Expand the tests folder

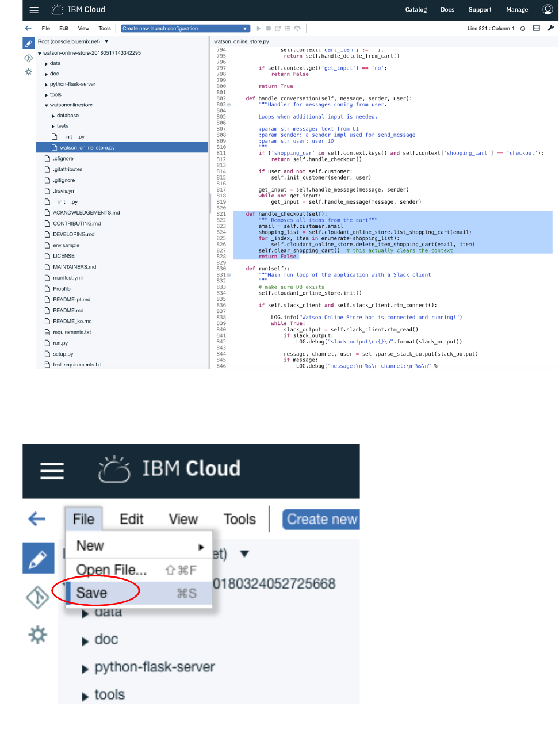tap(53, 127)
